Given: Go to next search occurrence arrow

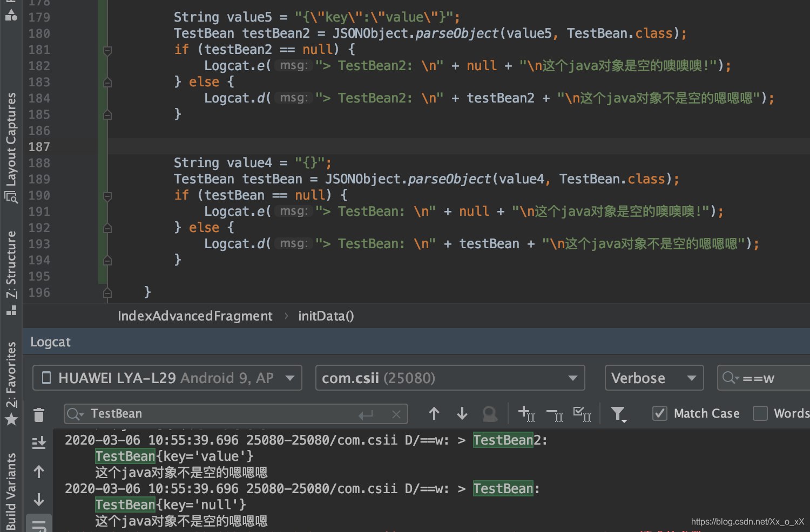Looking at the screenshot, I should tap(462, 414).
